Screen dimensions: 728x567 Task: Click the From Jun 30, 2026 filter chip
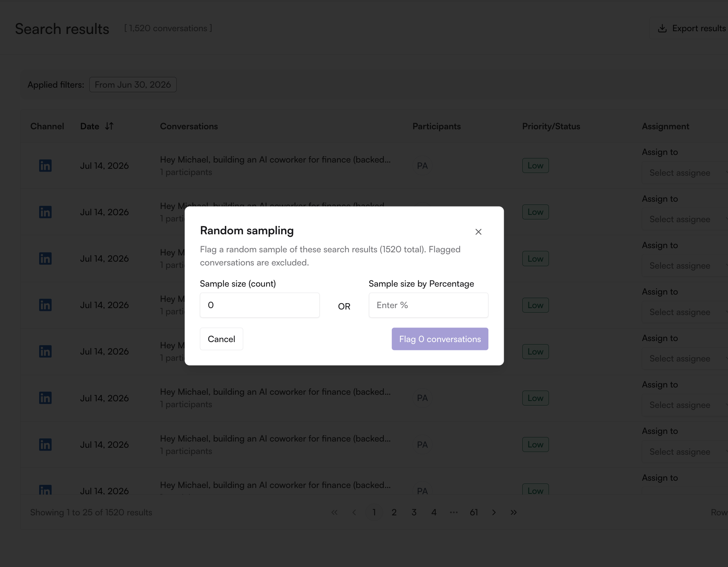[x=133, y=85]
